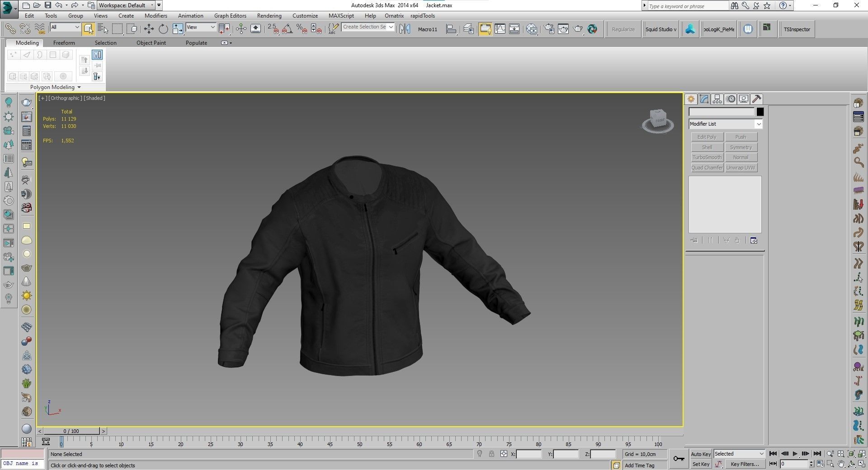Click the time slider 0 / 100 handle
The width and height of the screenshot is (868, 470).
pyautogui.click(x=71, y=431)
